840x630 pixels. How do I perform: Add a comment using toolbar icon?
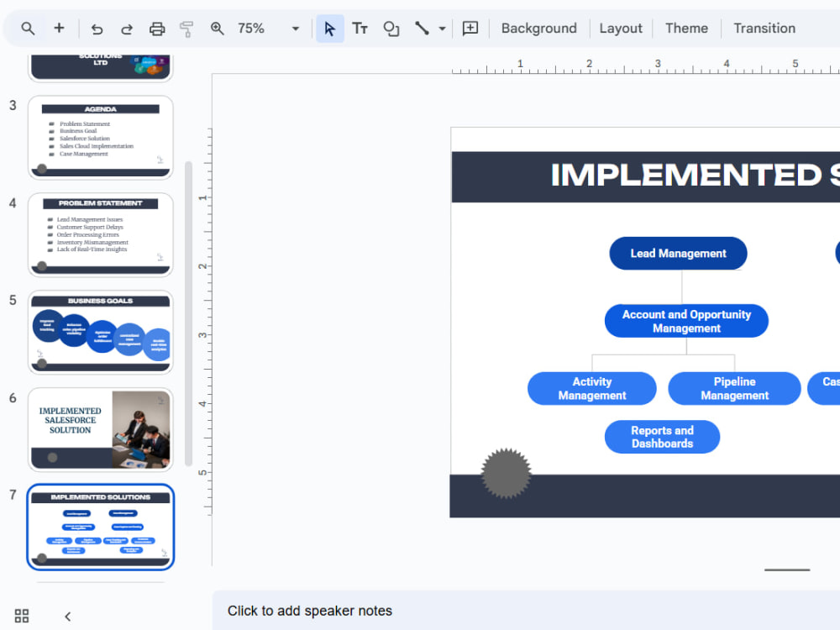pos(470,29)
